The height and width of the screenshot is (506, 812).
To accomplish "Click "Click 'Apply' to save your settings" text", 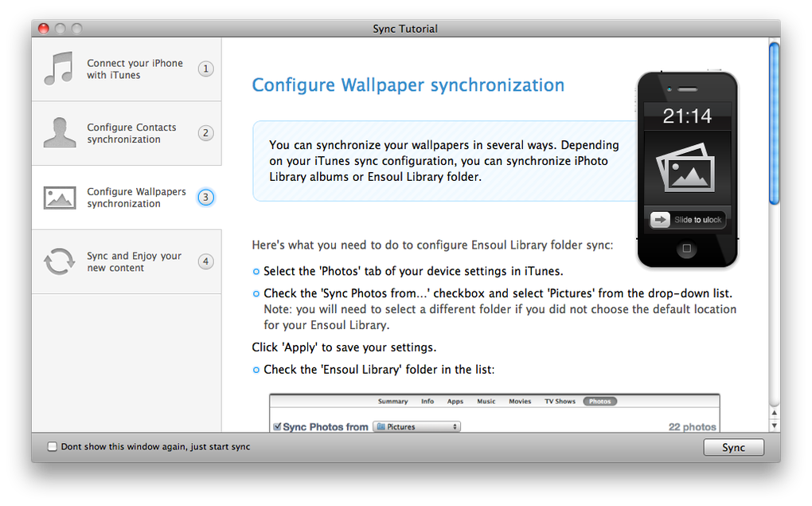I will coord(344,347).
